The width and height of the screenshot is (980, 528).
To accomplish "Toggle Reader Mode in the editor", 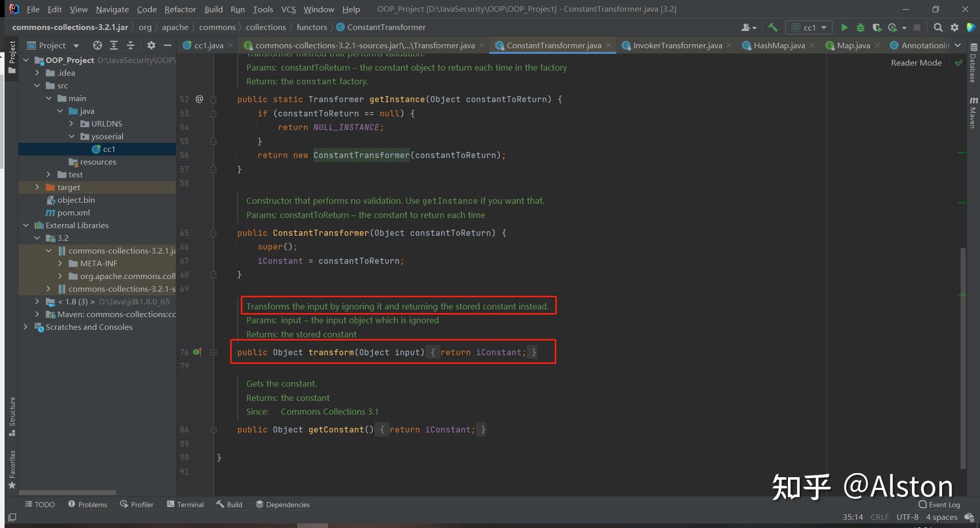I will [x=916, y=63].
